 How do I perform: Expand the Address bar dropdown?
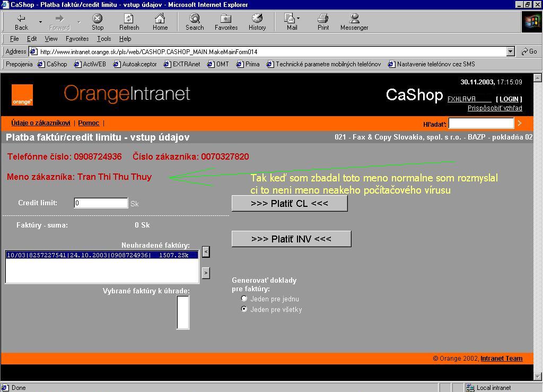pyautogui.click(x=510, y=51)
